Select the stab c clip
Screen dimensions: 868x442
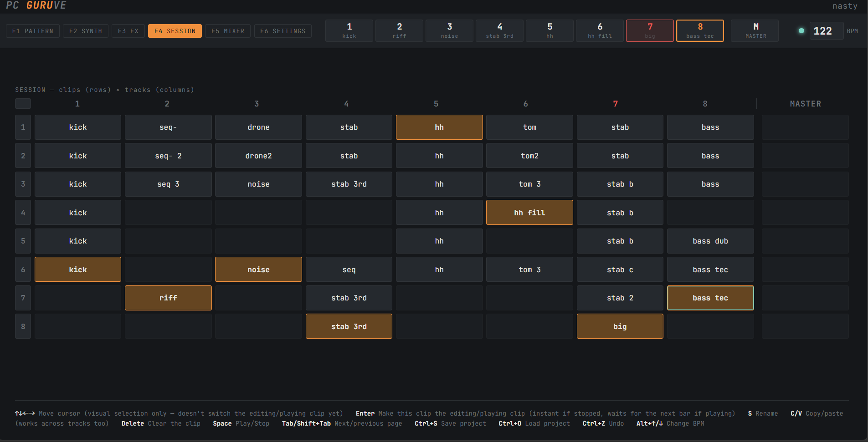coord(620,269)
